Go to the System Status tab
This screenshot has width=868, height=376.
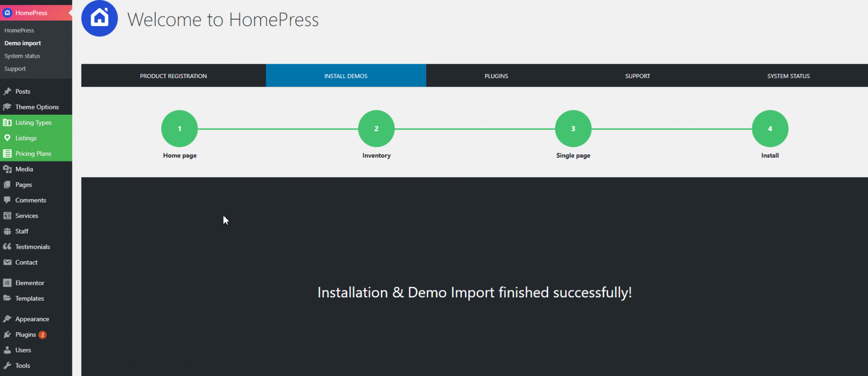(x=788, y=76)
